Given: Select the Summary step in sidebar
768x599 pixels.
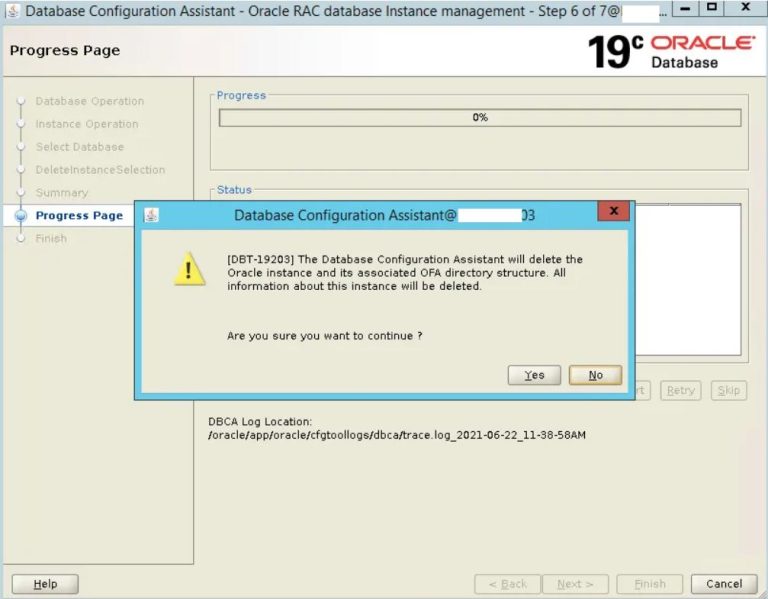Looking at the screenshot, I should tap(62, 193).
